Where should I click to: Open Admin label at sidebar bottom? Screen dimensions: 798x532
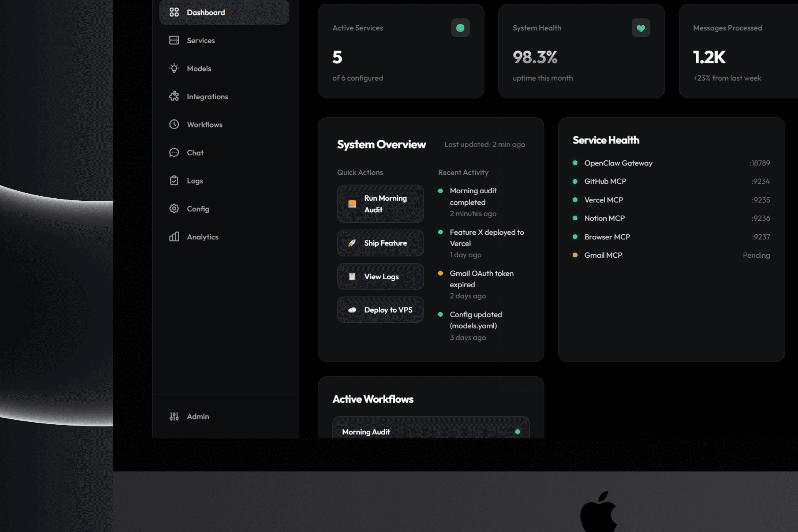pyautogui.click(x=198, y=416)
